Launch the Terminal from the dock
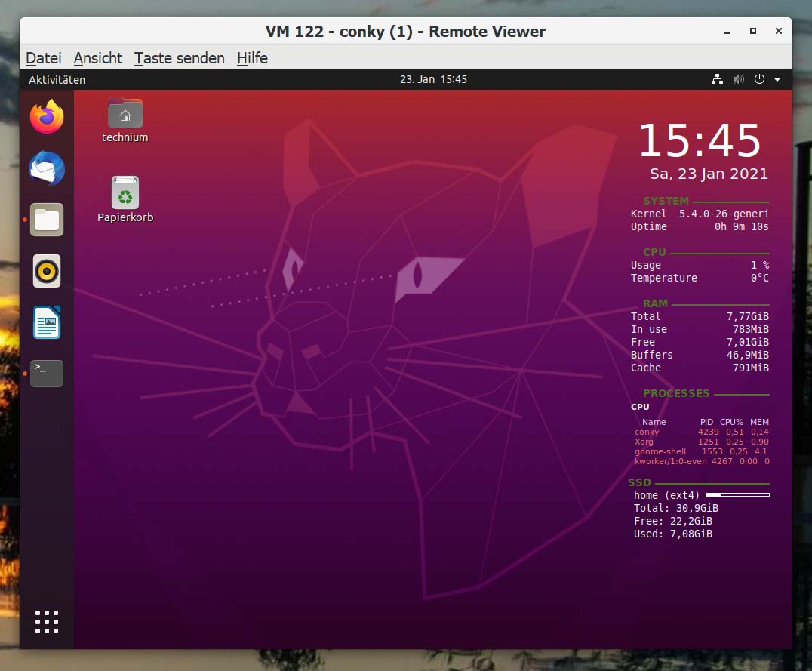 tap(46, 373)
